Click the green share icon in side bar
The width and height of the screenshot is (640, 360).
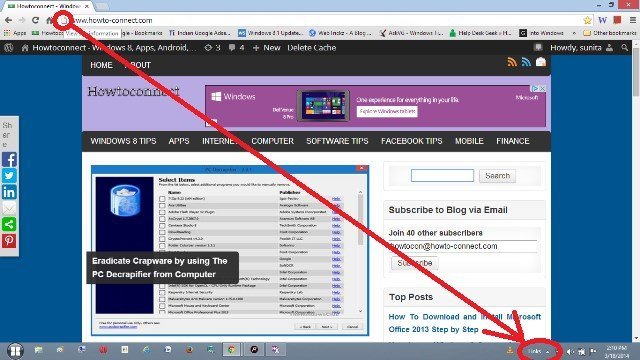click(x=9, y=224)
